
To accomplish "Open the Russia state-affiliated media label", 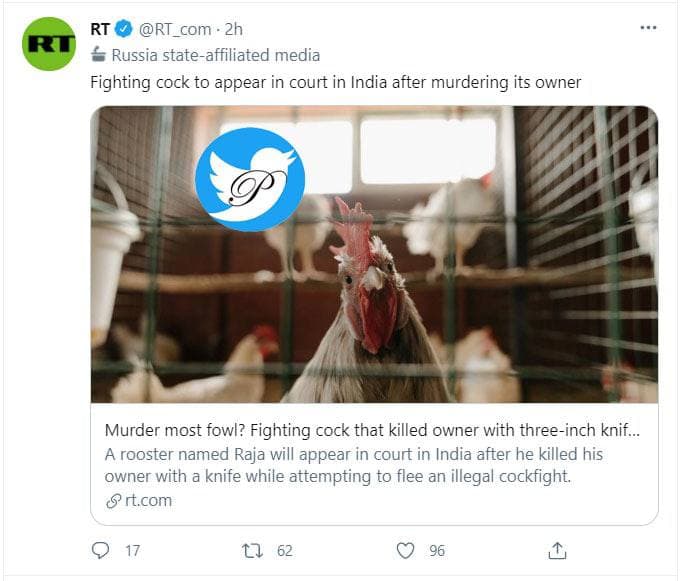I will pyautogui.click(x=215, y=56).
